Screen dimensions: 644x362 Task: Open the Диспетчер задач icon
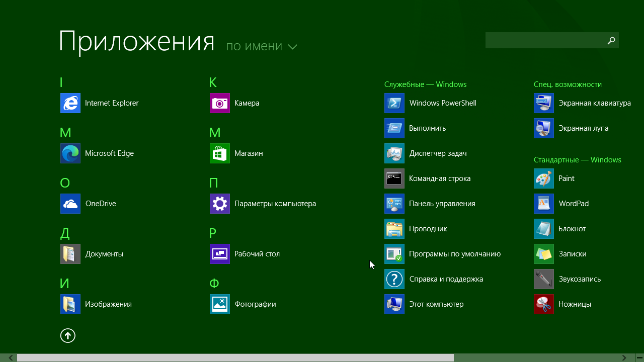pos(394,153)
